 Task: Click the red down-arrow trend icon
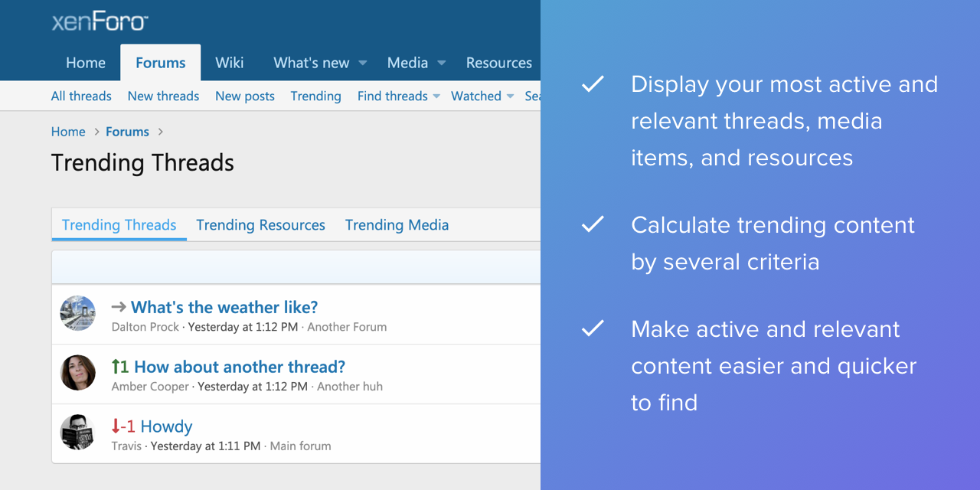coord(116,426)
